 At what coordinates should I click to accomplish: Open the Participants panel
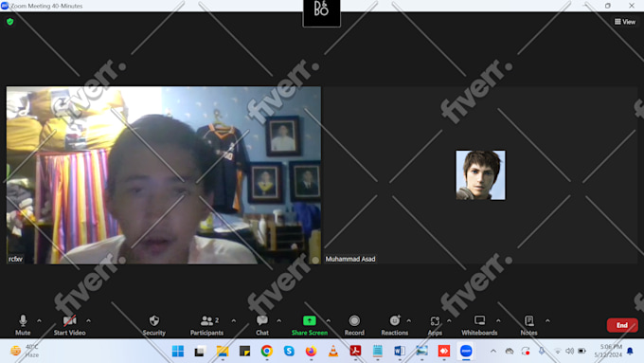click(x=207, y=325)
